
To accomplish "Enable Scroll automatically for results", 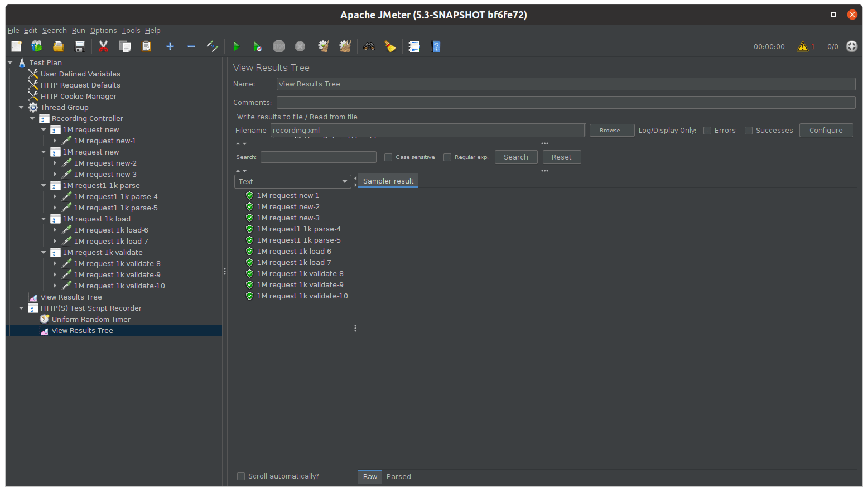I will pos(241,476).
